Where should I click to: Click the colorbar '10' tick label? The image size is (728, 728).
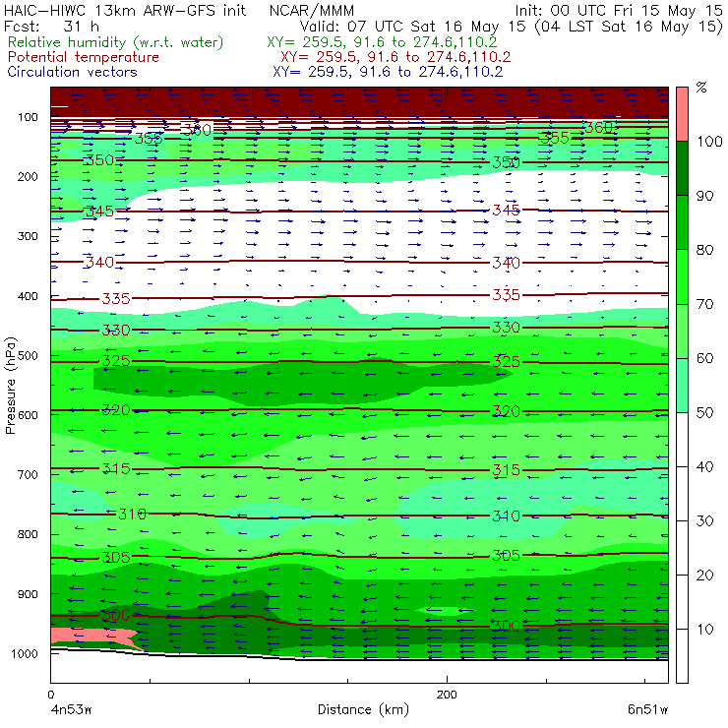704,629
